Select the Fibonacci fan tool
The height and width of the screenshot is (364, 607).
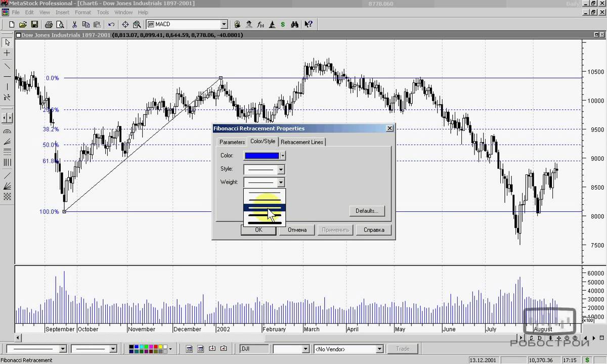click(x=7, y=142)
